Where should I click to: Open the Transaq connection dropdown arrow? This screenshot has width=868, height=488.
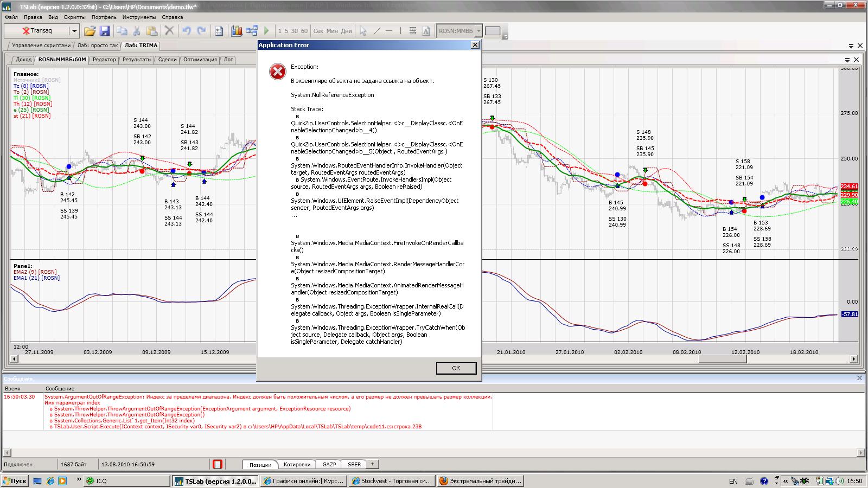tap(74, 31)
